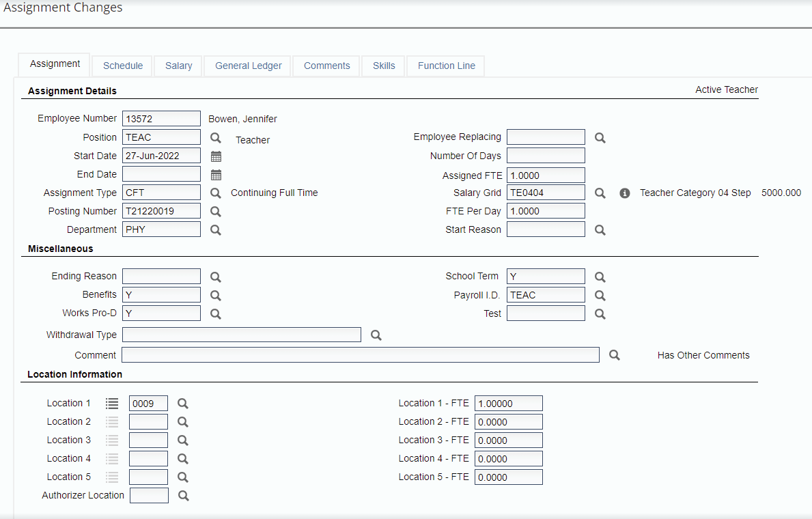Image resolution: width=812 pixels, height=519 pixels.
Task: Open the Start Date calendar picker
Action: pos(216,156)
